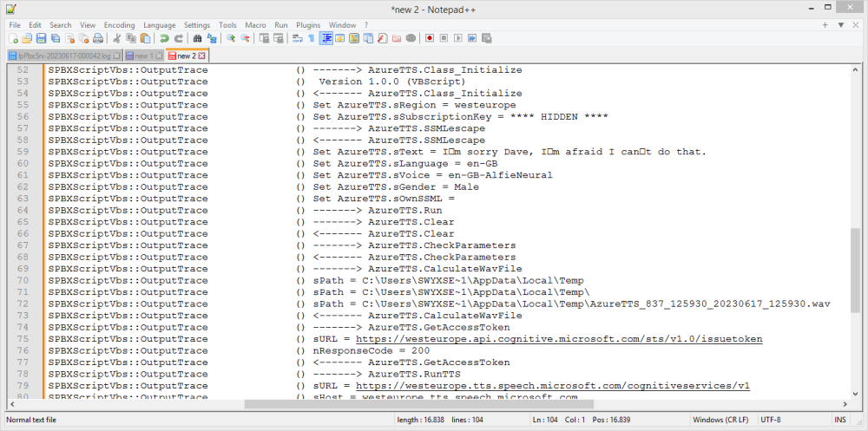Open the ? help menu
868x431 pixels.
point(366,25)
